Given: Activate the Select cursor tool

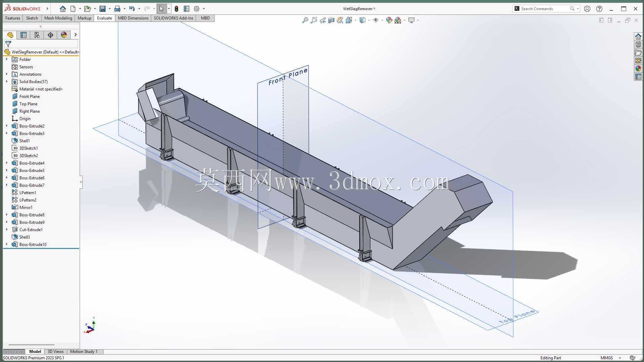Looking at the screenshot, I should pos(162,9).
